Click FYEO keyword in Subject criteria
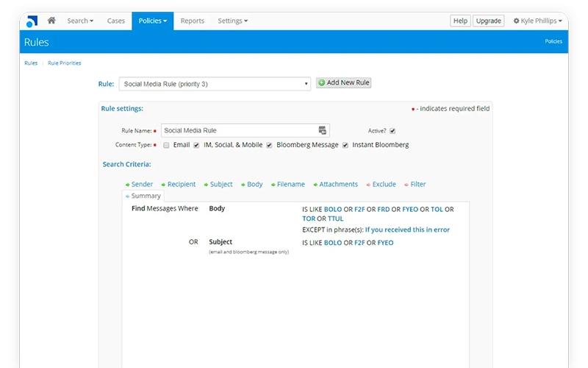The width and height of the screenshot is (588, 368). [x=385, y=243]
